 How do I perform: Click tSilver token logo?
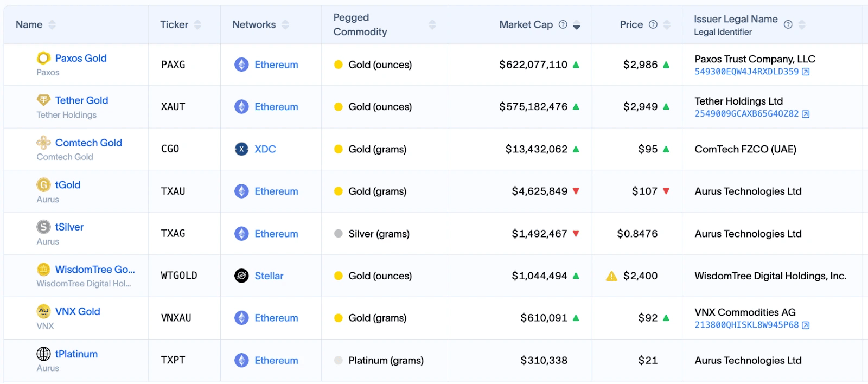[x=43, y=227]
